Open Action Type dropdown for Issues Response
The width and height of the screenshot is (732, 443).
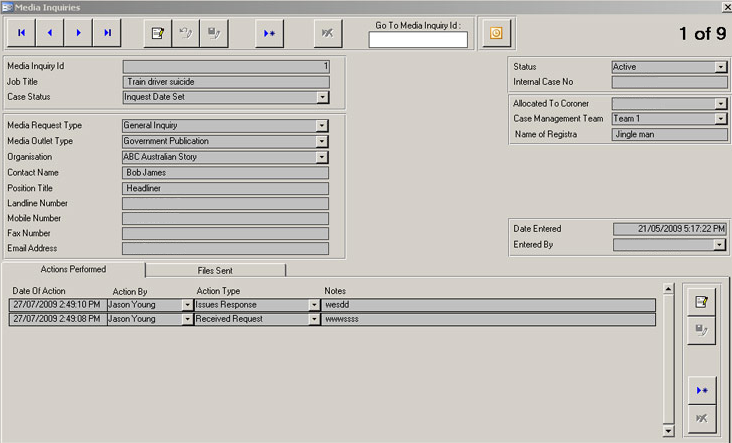coord(314,305)
